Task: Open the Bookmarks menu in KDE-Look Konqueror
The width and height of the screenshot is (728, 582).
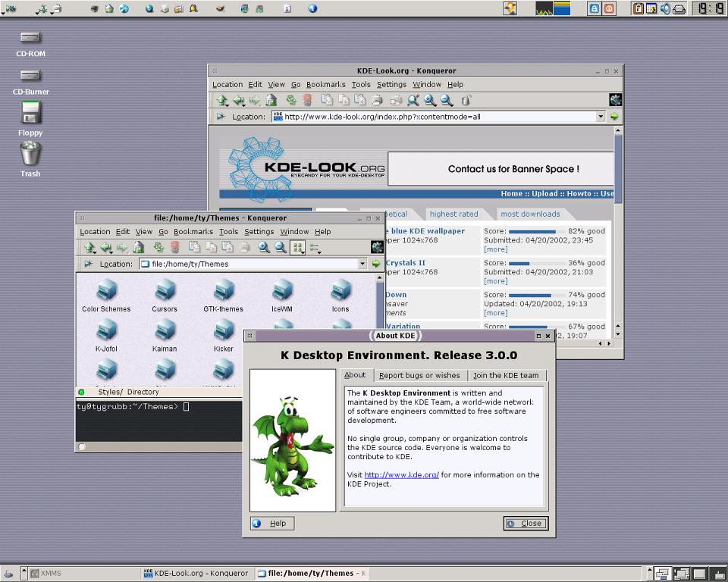Action: click(x=325, y=84)
